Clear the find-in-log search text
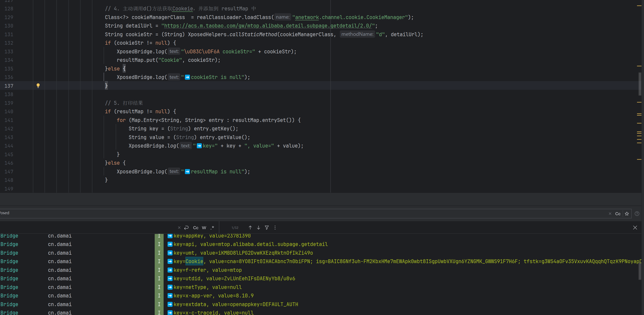The height and width of the screenshot is (315, 644). (x=179, y=228)
